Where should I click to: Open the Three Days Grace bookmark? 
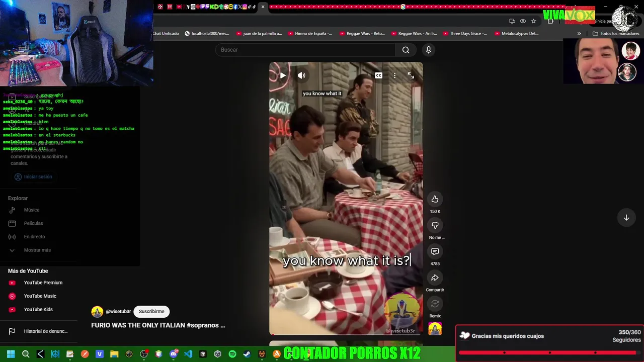tap(464, 34)
